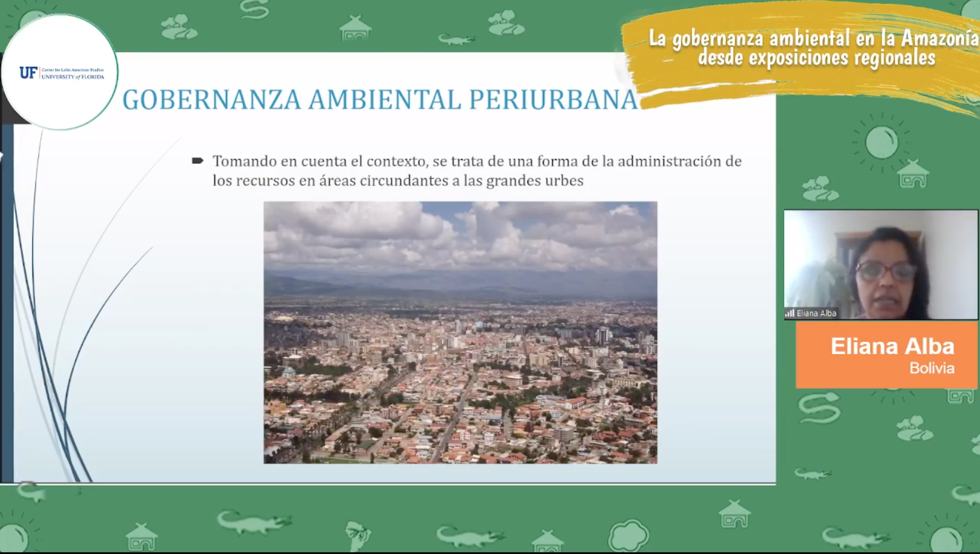980x554 pixels.
Task: Click the aerial city photograph on slide
Action: 460,332
